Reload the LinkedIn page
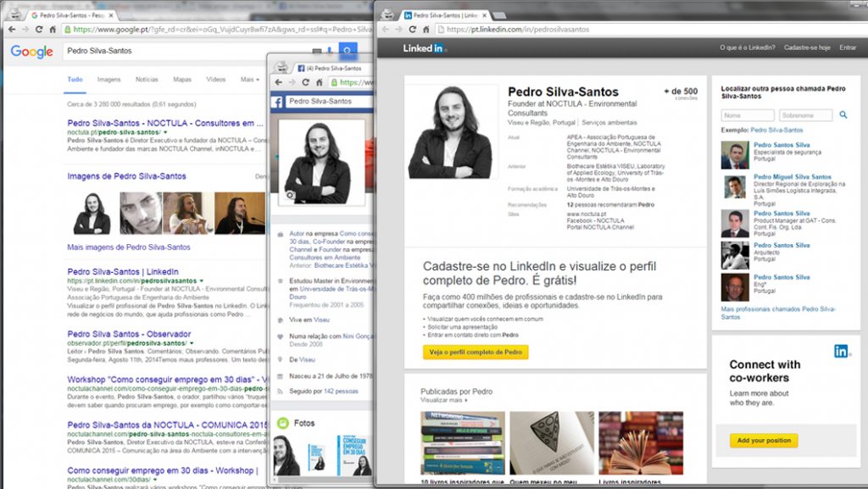The height and width of the screenshot is (489, 868). coord(413,30)
